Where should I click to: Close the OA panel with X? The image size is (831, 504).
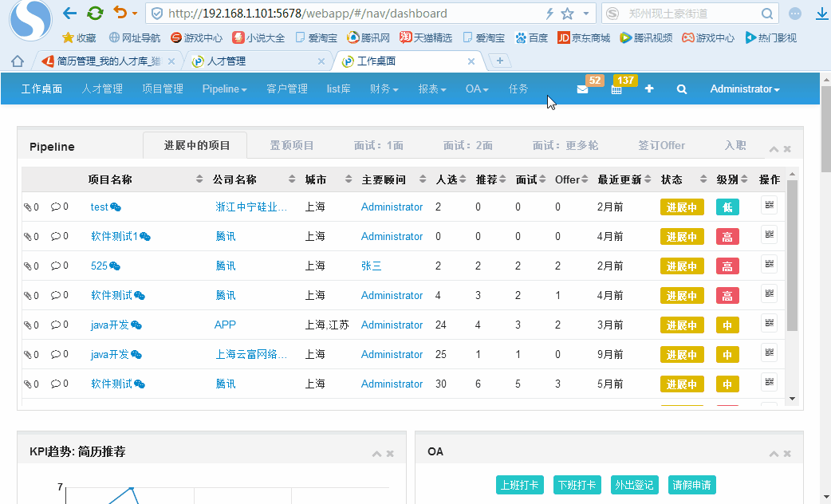coord(788,454)
